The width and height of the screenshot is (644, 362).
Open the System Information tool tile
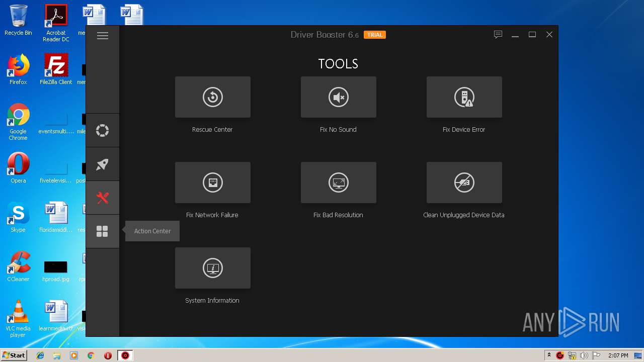[x=212, y=268]
